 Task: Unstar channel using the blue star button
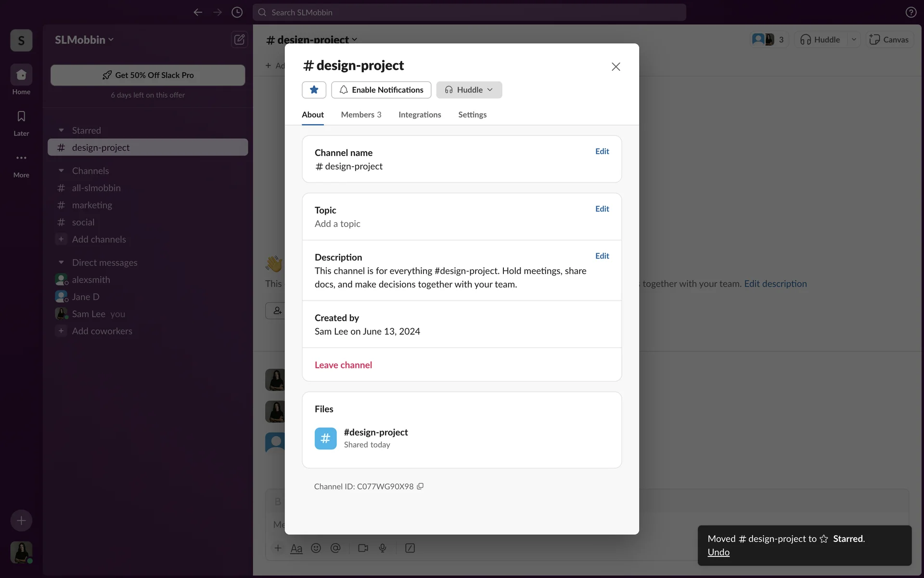click(x=314, y=90)
